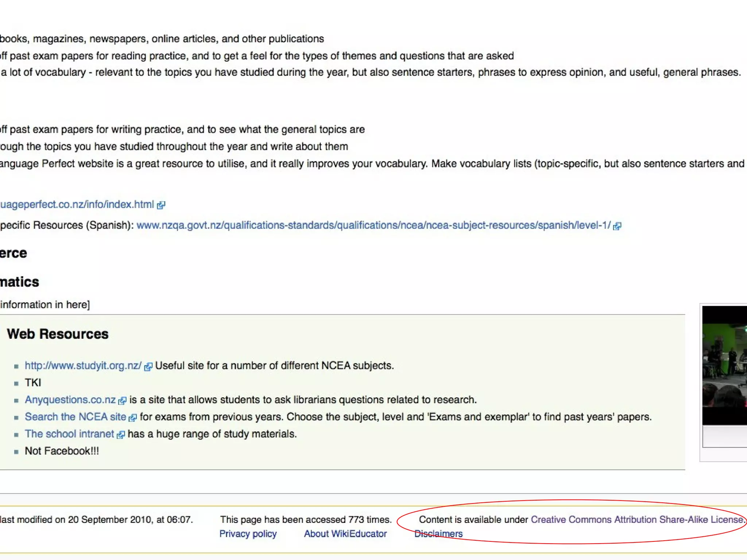The image size is (747, 560).
Task: Click external-link icon beside studyit.org.nz link
Action: tap(148, 367)
